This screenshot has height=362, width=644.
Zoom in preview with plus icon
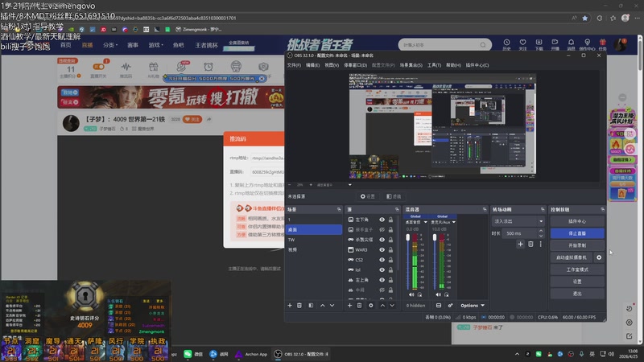click(311, 185)
